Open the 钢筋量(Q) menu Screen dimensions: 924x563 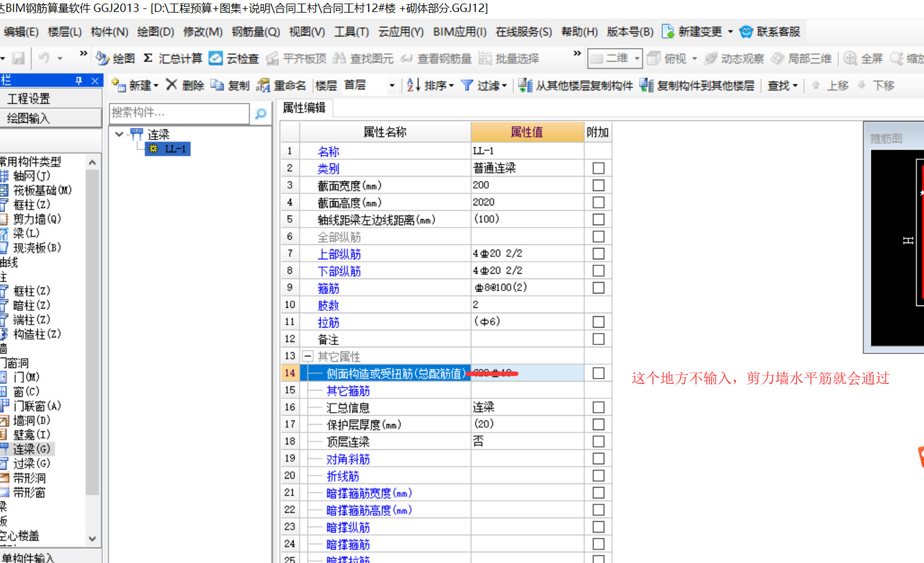point(256,31)
